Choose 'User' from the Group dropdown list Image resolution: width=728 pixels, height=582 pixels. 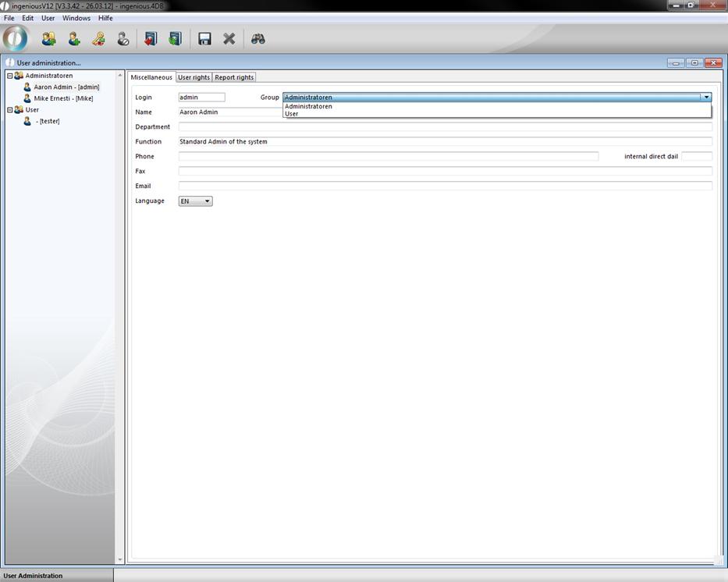(x=292, y=114)
